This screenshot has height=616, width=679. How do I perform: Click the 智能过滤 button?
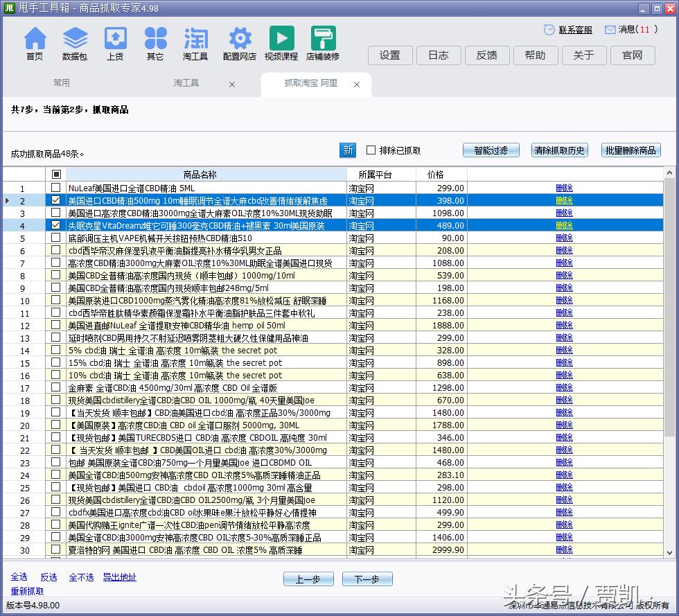491,150
